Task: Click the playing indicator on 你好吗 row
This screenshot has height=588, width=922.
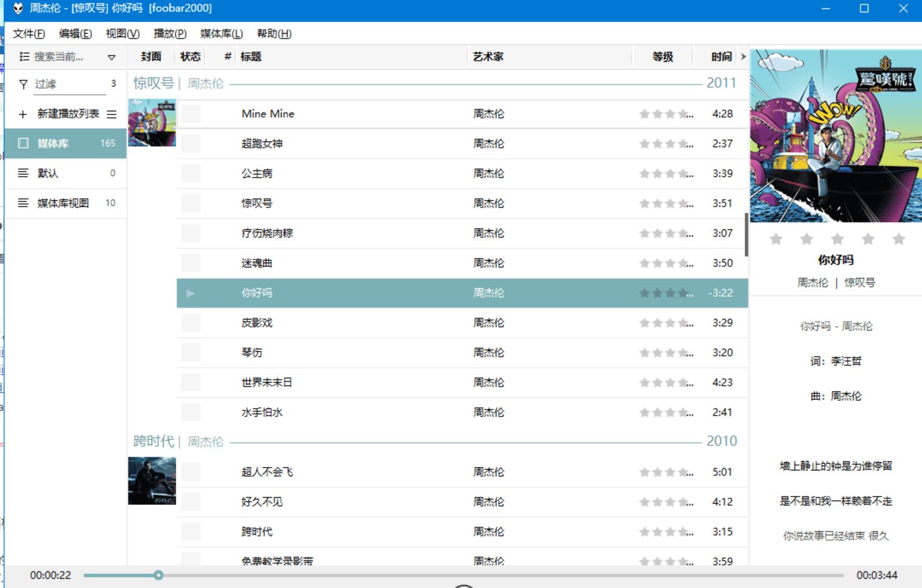Action: pyautogui.click(x=191, y=293)
